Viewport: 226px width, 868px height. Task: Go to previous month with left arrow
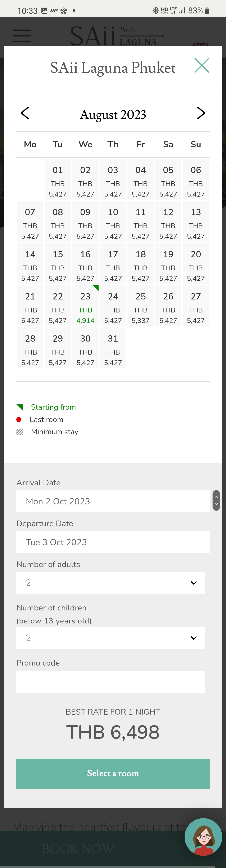[x=25, y=113]
